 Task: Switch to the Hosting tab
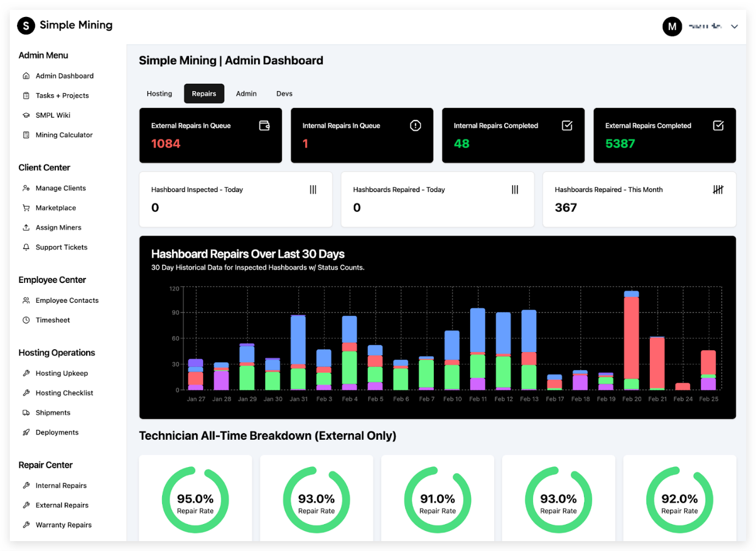[x=159, y=94]
